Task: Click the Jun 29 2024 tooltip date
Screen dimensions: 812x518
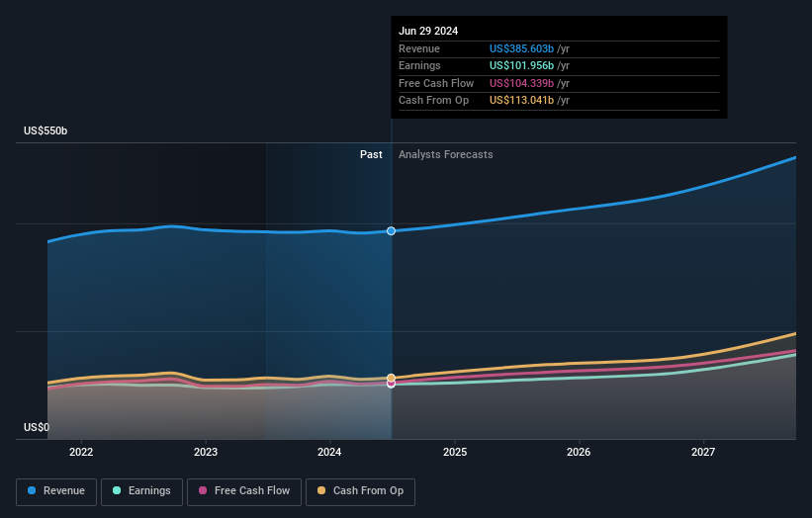Action: click(428, 31)
